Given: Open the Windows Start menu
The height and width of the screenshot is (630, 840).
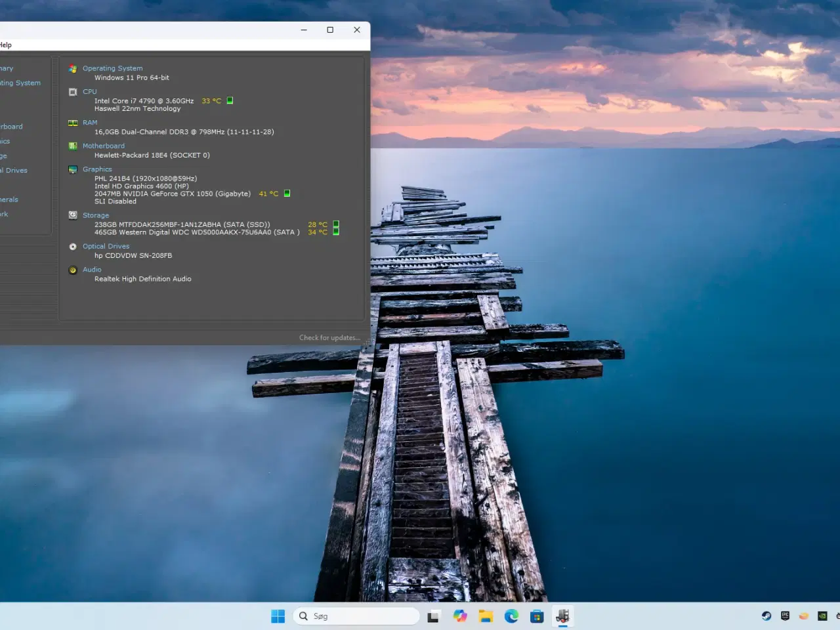Looking at the screenshot, I should (x=278, y=616).
